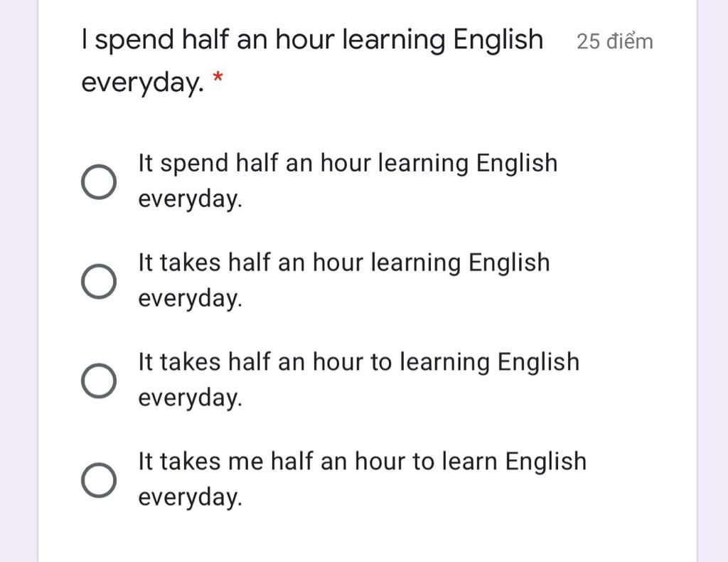Choose radio for 'It takes half an hour learning'
This screenshot has width=728, height=562.
98,282
